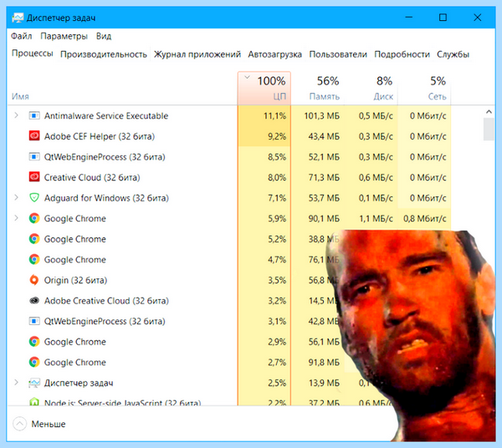Click the Adobe Creative Cloud (32 бита) icon

[34, 300]
